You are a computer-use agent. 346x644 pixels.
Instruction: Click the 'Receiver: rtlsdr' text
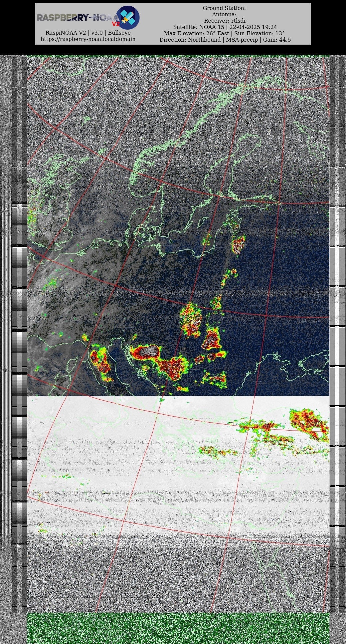click(225, 21)
